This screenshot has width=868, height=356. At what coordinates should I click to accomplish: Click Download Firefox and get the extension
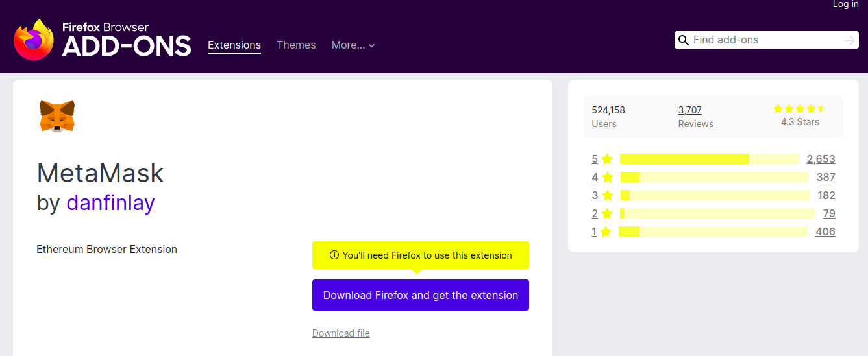(x=421, y=295)
